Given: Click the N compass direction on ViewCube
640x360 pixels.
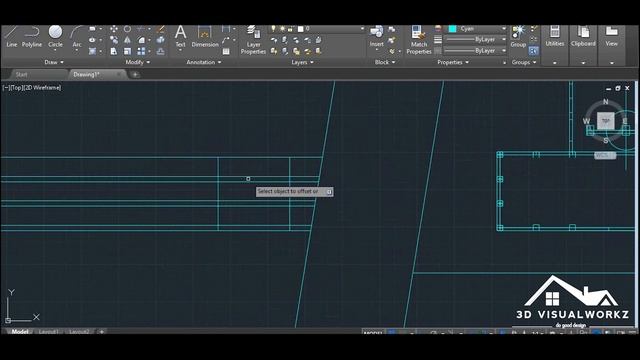Looking at the screenshot, I should click(606, 101).
